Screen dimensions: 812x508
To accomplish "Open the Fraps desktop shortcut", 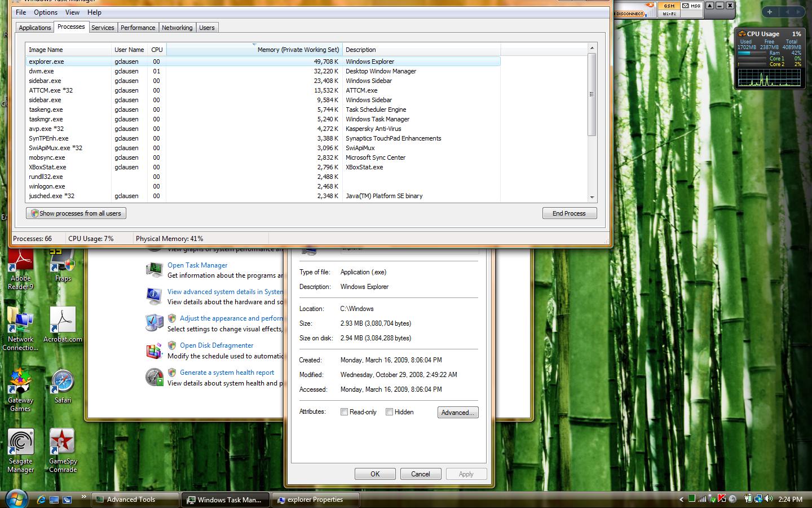I will pyautogui.click(x=63, y=265).
